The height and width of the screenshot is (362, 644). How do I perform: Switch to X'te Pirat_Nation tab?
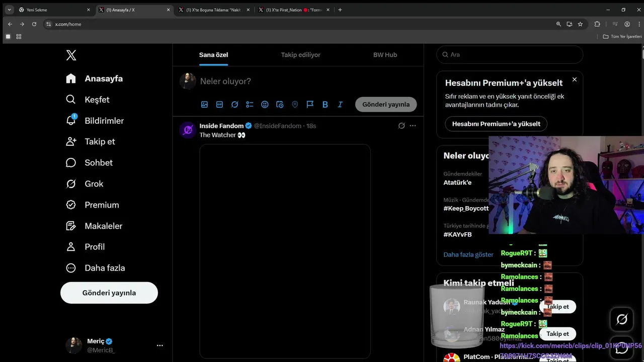294,10
